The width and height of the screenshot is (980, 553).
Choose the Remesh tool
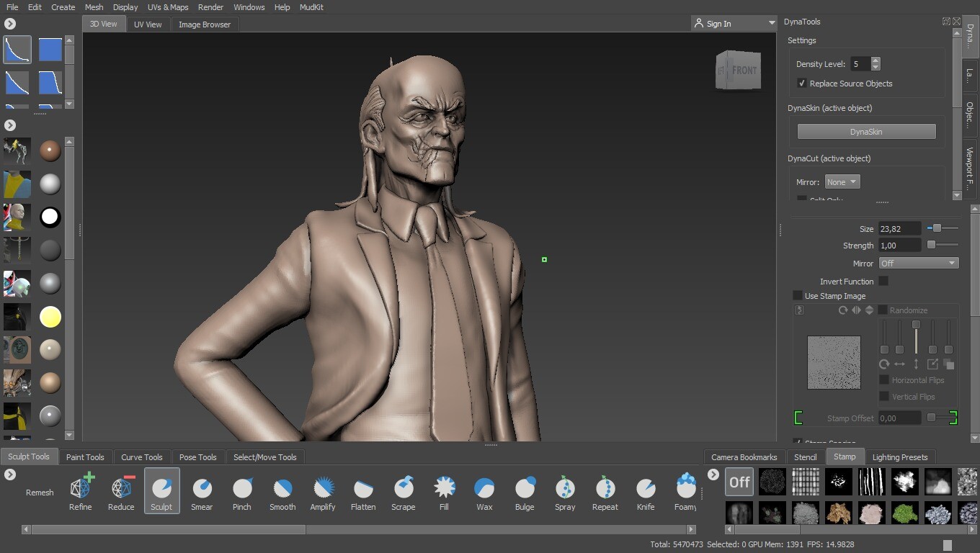[x=40, y=492]
